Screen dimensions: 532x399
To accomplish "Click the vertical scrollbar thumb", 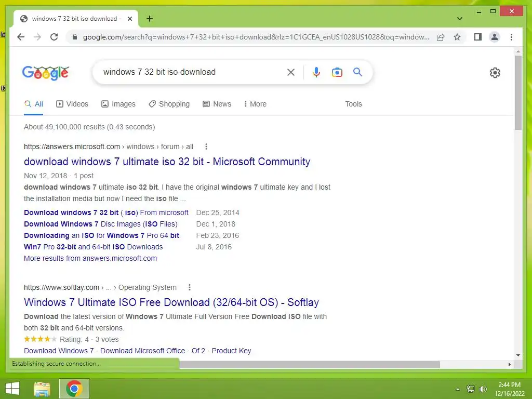I will pos(518,92).
